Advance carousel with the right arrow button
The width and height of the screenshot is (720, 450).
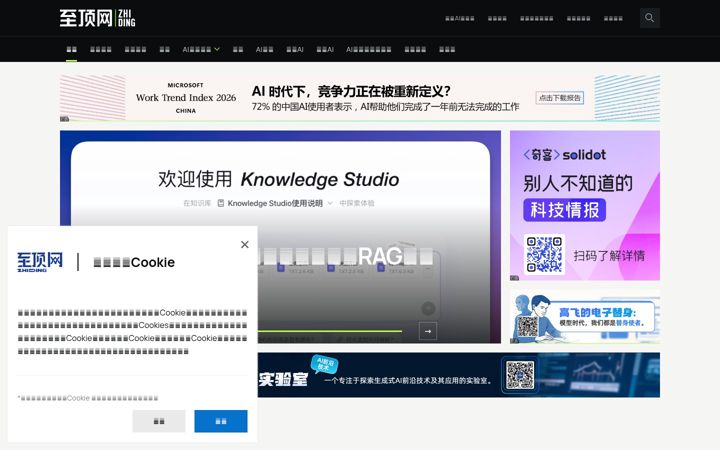pos(428,331)
